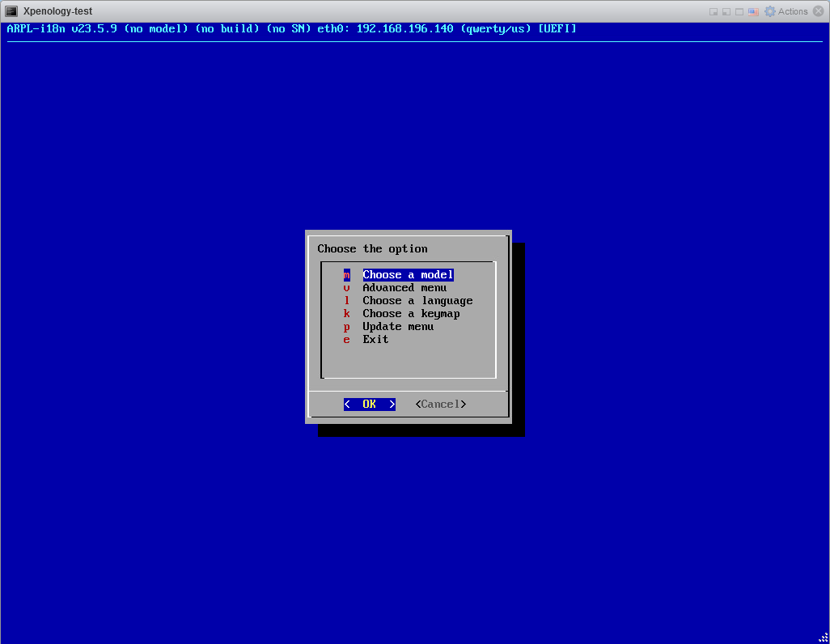Select the "Exit" menu option
This screenshot has width=830, height=644.
[375, 340]
